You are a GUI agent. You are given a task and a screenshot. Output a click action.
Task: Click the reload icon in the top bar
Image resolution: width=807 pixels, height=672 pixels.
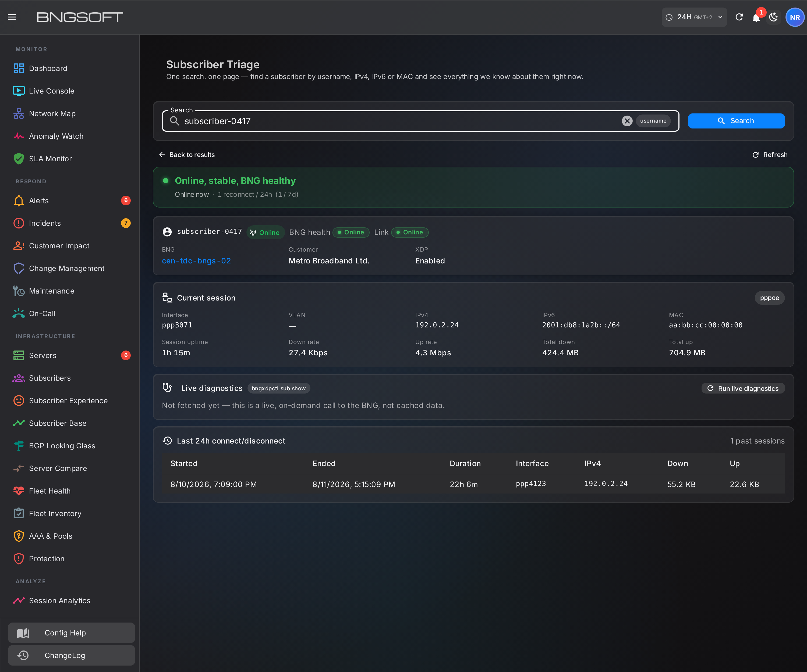(739, 17)
